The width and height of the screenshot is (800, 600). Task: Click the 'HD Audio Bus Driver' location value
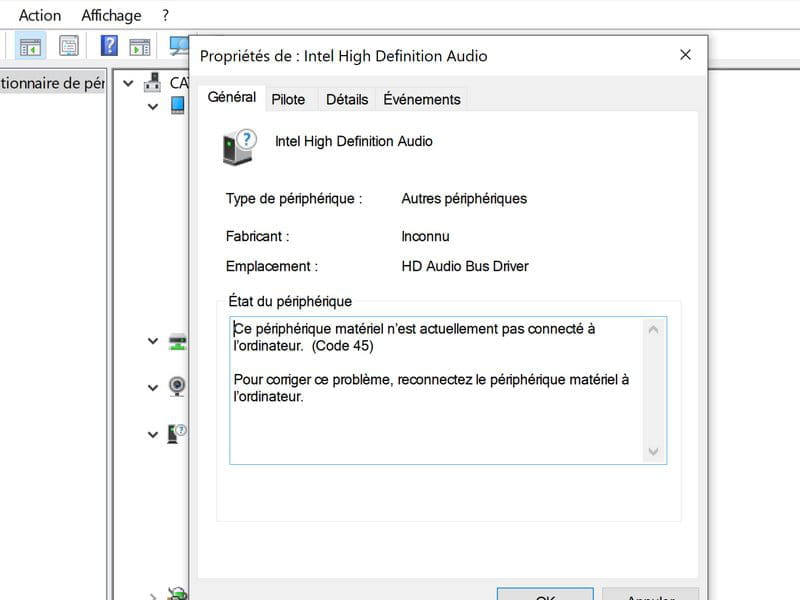point(465,266)
